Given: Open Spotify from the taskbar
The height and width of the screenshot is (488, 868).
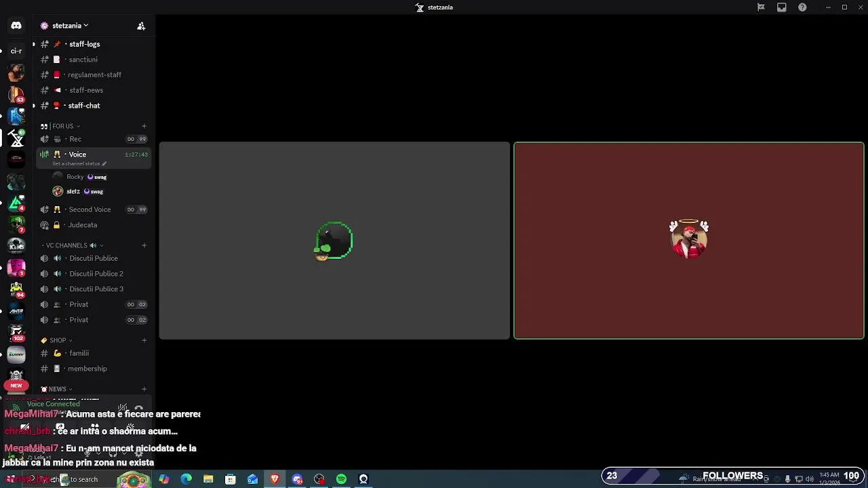Looking at the screenshot, I should [341, 479].
